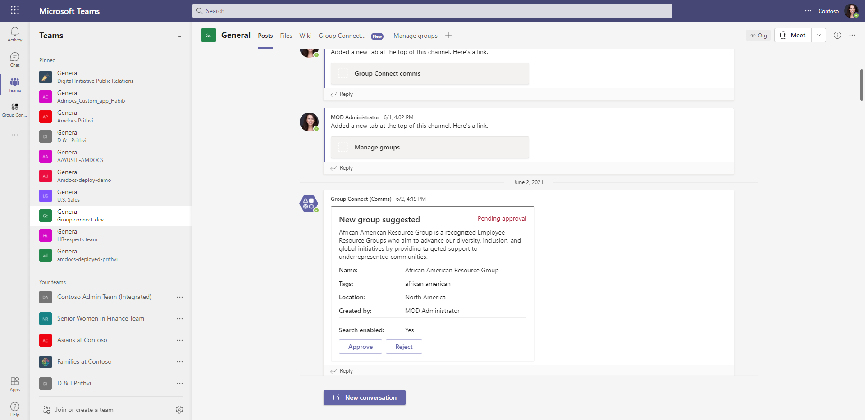Open the Manage groups tab
The height and width of the screenshot is (420, 868).
click(416, 36)
